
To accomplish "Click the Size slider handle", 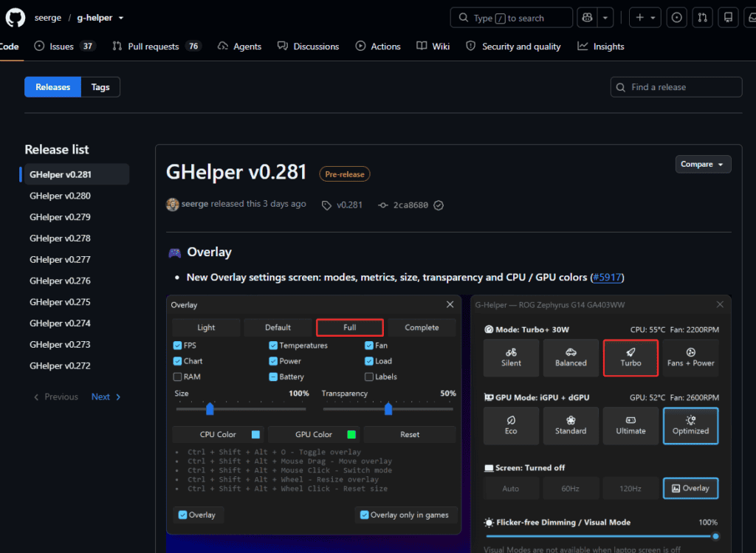I will (x=210, y=409).
